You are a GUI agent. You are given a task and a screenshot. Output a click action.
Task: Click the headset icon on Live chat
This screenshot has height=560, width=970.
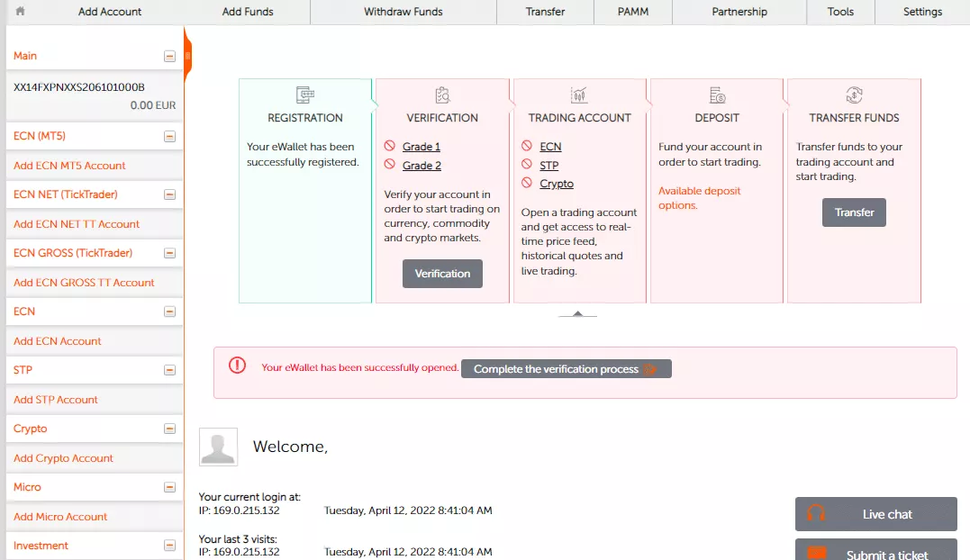(816, 513)
